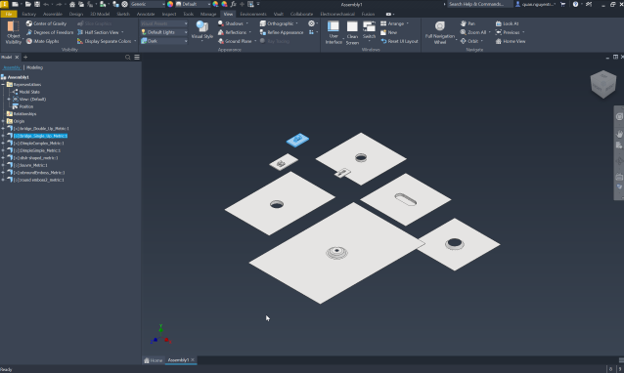Open the Generic material dropdown
This screenshot has width=624, height=373.
click(147, 4)
